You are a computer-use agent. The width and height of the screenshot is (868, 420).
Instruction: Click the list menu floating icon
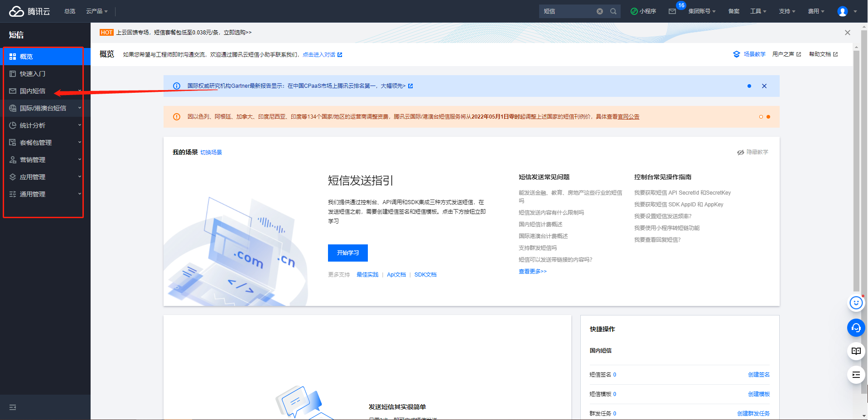[856, 375]
